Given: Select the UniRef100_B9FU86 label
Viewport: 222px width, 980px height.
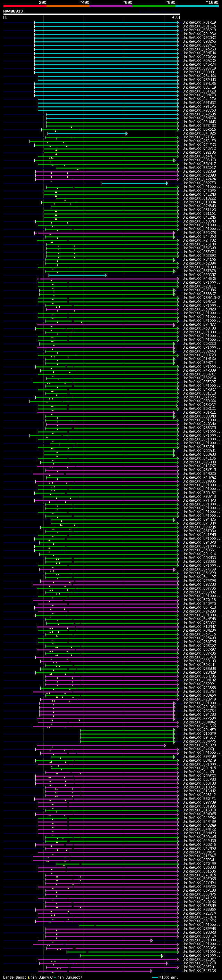Looking at the screenshot, I should [199, 290].
